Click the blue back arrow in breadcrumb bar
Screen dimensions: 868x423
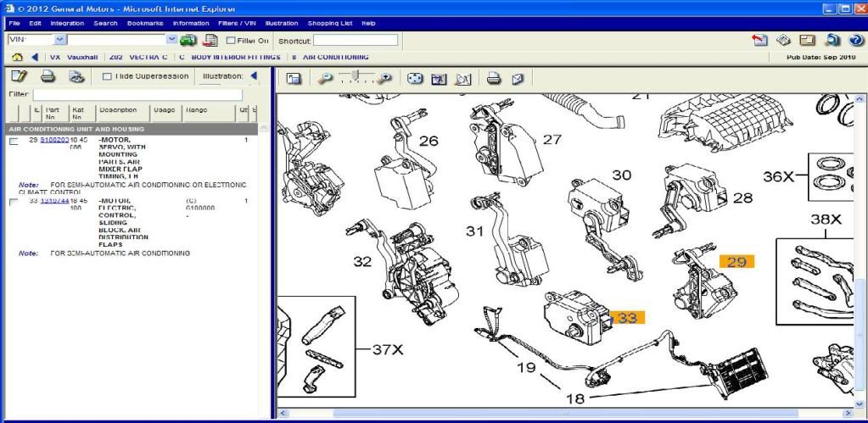point(34,57)
